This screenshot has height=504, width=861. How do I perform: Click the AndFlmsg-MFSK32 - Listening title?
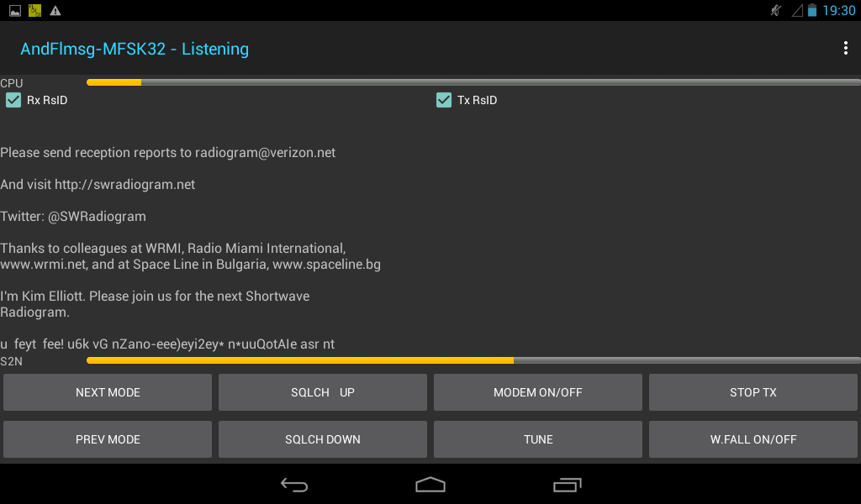click(135, 49)
